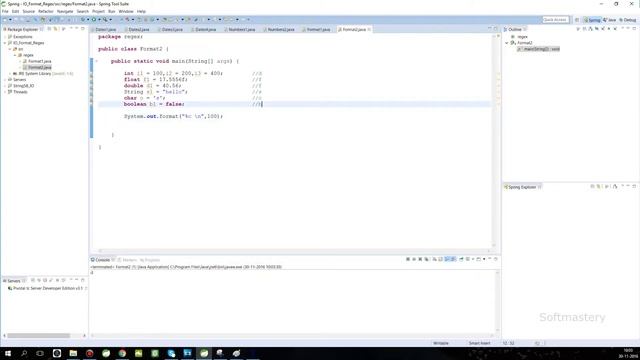The height and width of the screenshot is (360, 640).
Task: Open the Run menu
Action: (x=111, y=11)
